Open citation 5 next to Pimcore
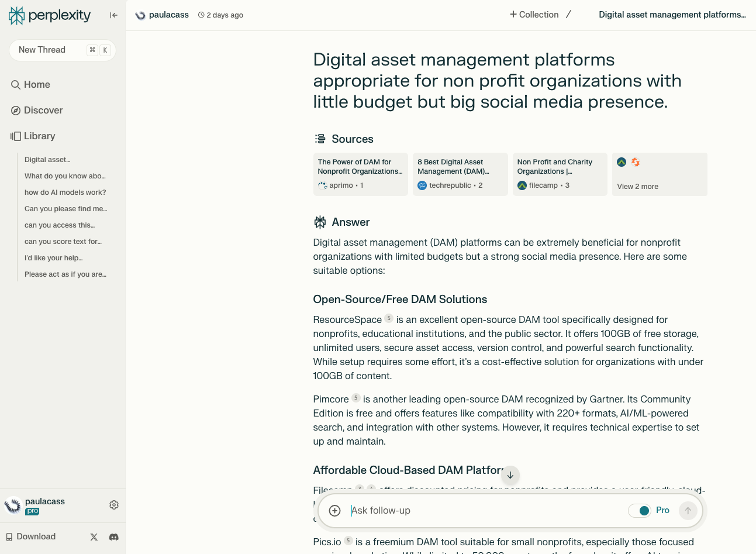756x554 pixels. [x=356, y=398]
